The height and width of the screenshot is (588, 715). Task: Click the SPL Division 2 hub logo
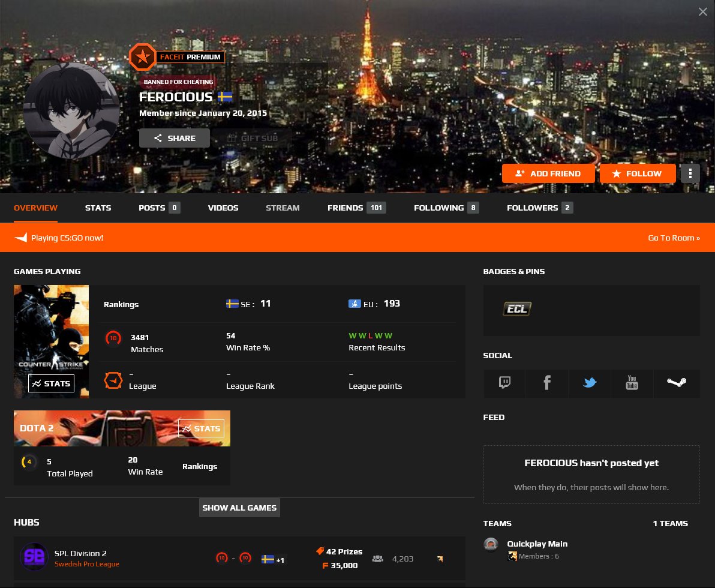pos(34,557)
